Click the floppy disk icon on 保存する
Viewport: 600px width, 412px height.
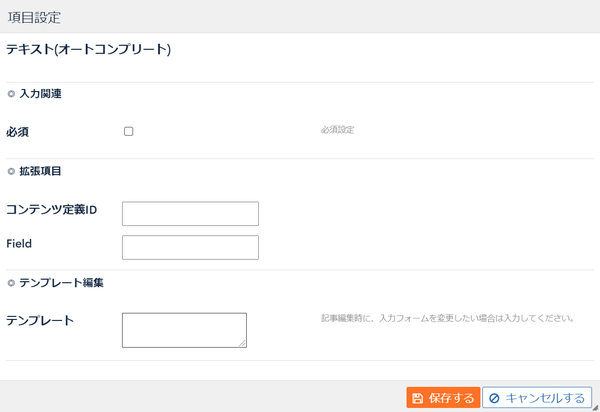pyautogui.click(x=417, y=398)
